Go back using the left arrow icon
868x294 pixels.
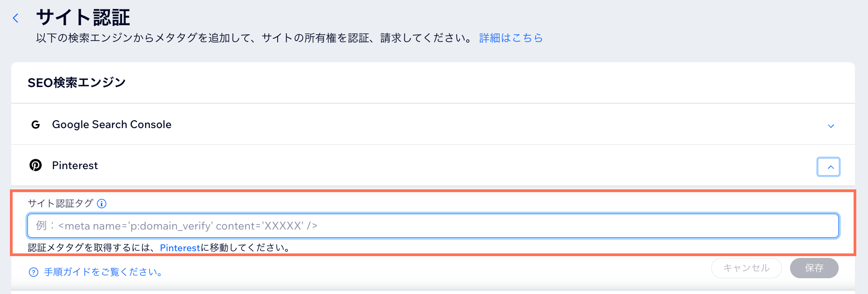click(16, 18)
